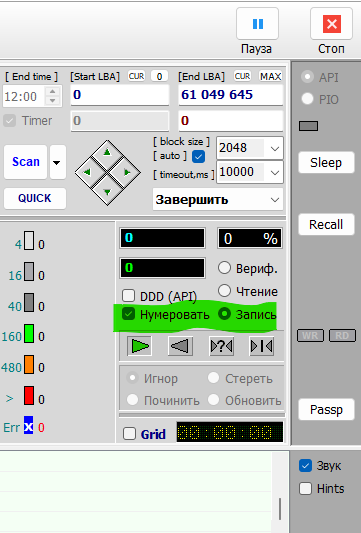
Task: Enable the Grid checkbox
Action: tap(130, 434)
